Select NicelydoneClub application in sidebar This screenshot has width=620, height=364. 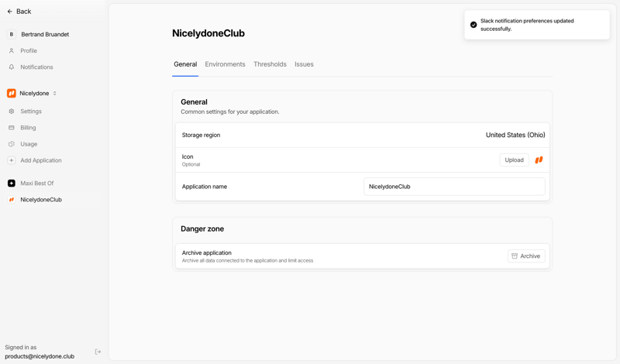41,200
